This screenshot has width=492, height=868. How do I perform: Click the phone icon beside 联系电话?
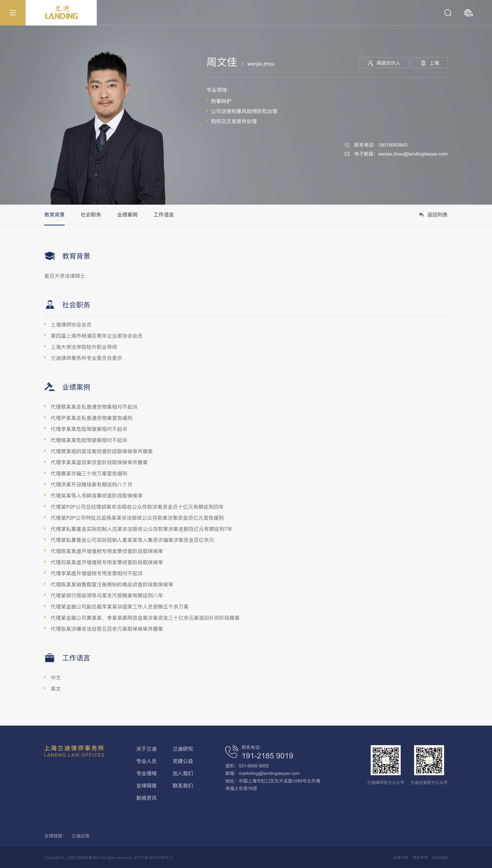347,145
